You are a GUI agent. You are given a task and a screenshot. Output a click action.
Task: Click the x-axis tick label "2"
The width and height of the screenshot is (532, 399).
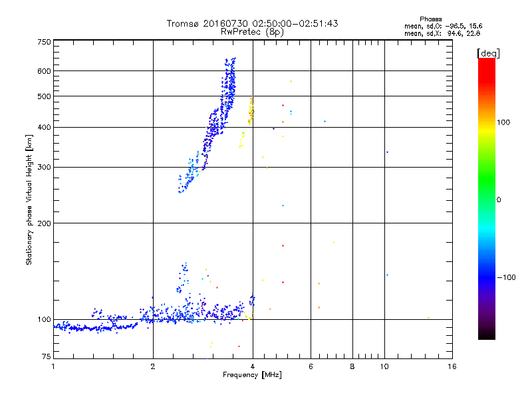tap(153, 366)
